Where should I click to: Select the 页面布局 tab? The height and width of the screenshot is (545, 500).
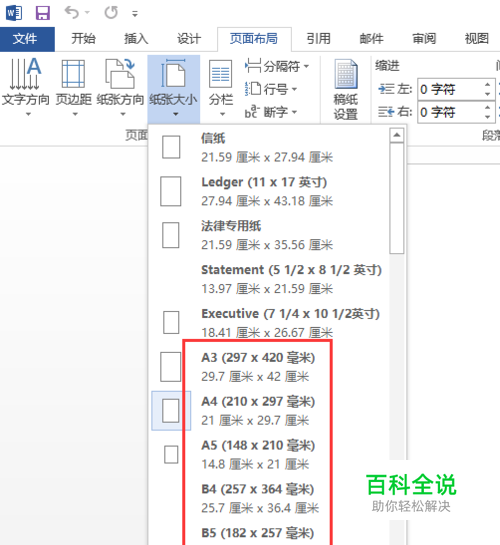pos(254,39)
